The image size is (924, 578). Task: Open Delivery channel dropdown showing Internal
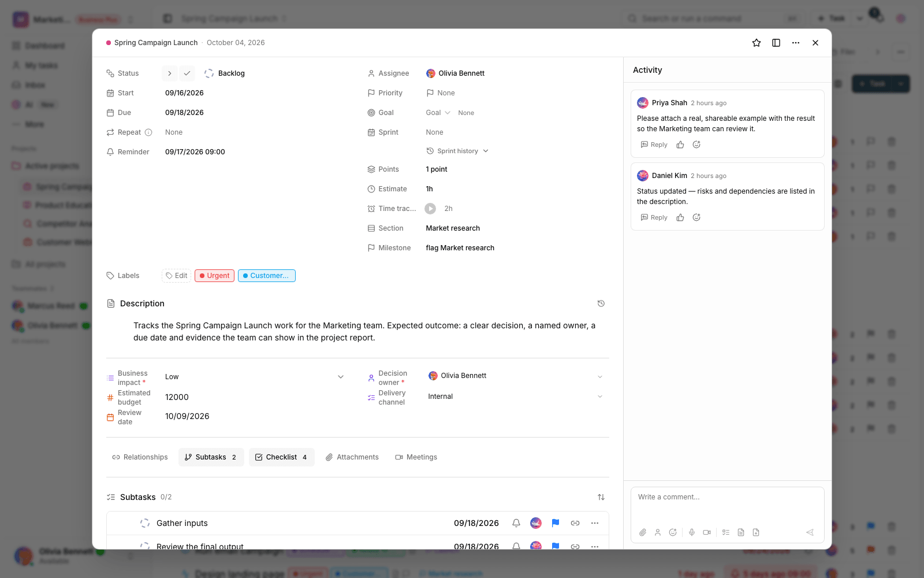pos(516,397)
